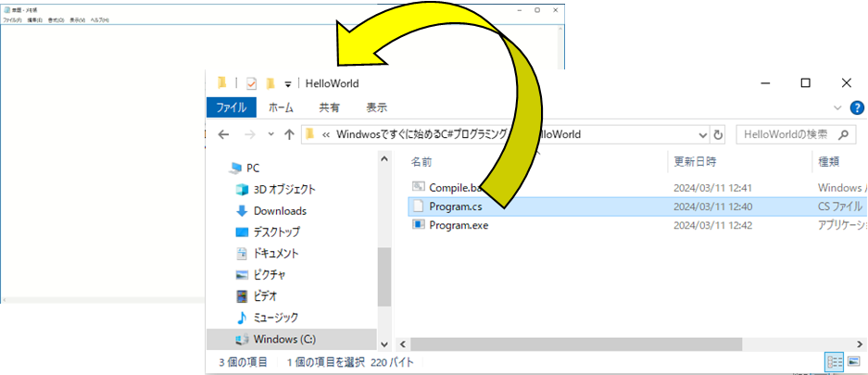Viewport: 868px width, 375px height.
Task: Open ヘルプ menu in the Notepad window
Action: pos(100,20)
